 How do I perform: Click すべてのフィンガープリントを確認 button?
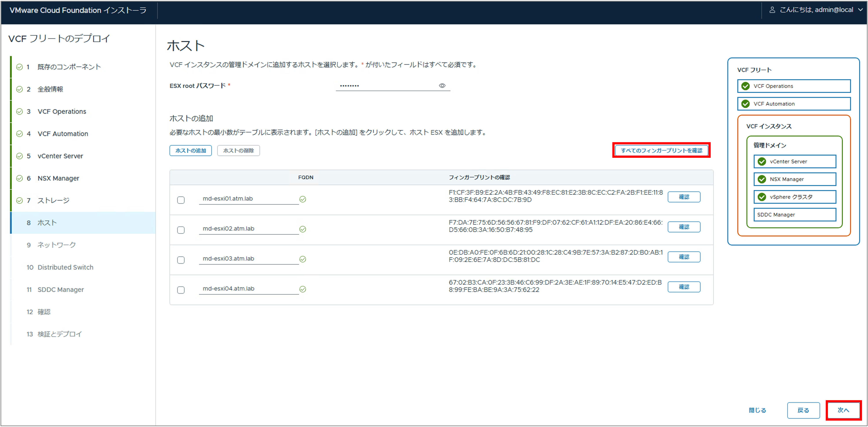click(661, 150)
